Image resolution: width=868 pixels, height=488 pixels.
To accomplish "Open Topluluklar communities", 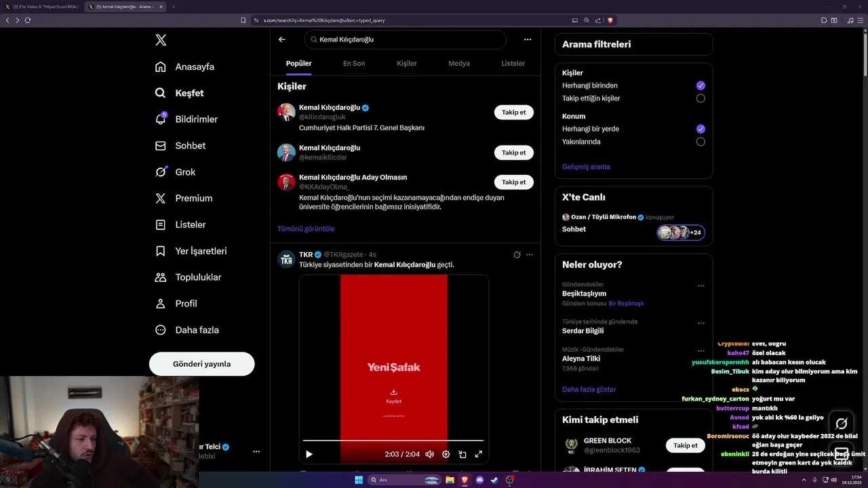I will click(x=188, y=277).
